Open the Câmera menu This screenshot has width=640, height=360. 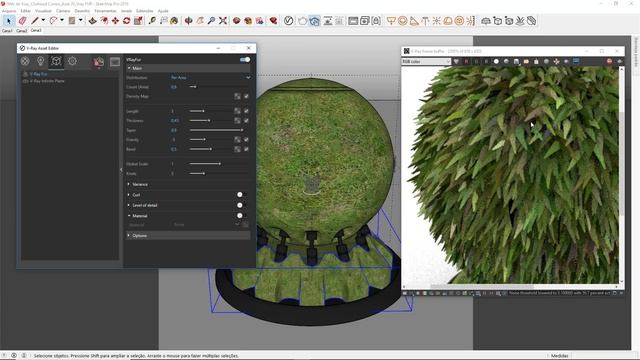[x=63, y=11]
